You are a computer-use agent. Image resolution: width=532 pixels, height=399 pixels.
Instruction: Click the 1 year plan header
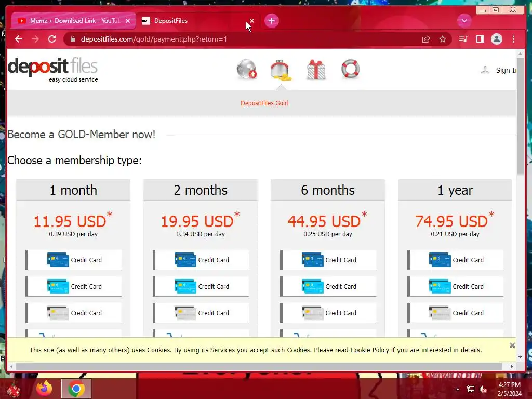coord(455,190)
